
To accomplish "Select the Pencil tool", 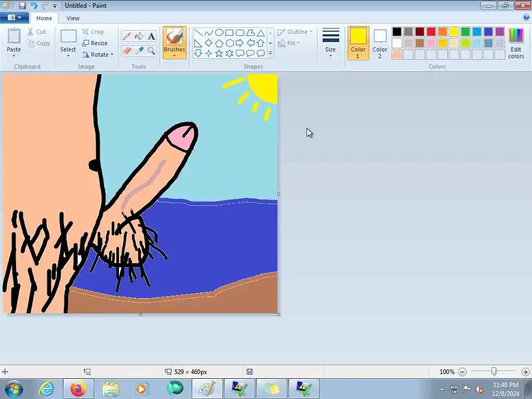I will 127,36.
